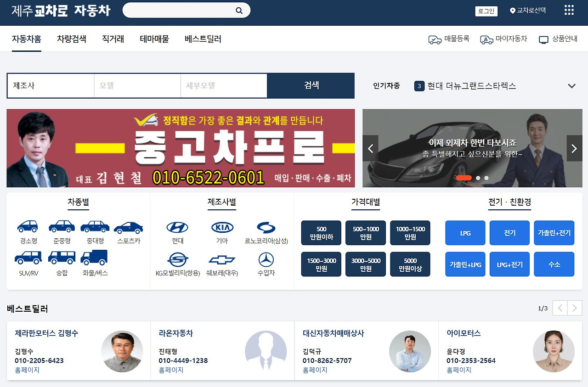Viewport: 588px width, 387px height.
Task: Choose the 현대 Hyundai logo
Action: (177, 227)
